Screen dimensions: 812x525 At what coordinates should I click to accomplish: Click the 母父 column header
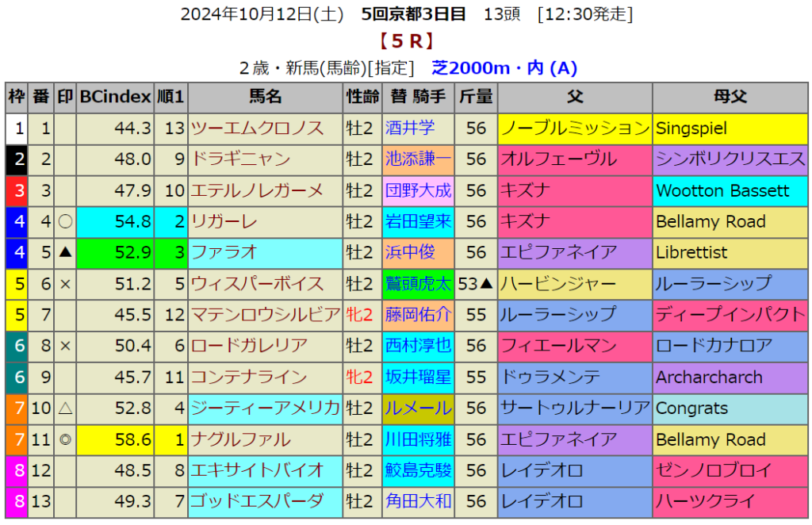point(730,98)
